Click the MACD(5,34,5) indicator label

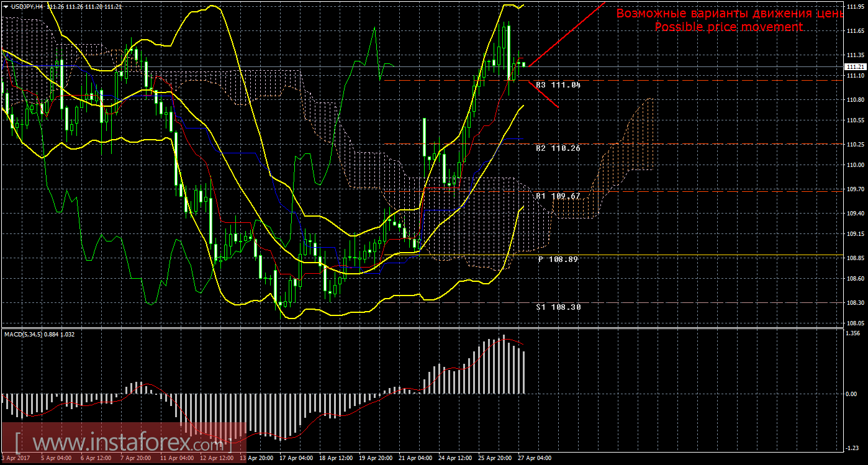tap(29, 334)
